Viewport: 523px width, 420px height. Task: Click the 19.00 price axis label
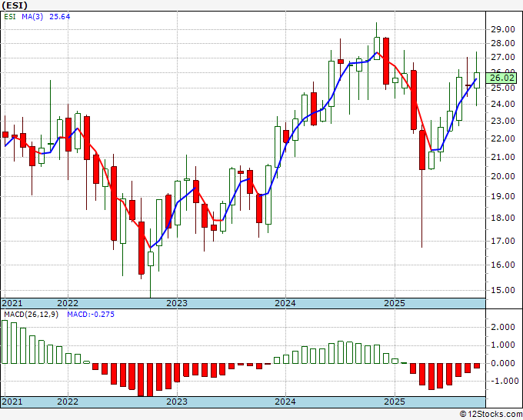pyautogui.click(x=503, y=196)
